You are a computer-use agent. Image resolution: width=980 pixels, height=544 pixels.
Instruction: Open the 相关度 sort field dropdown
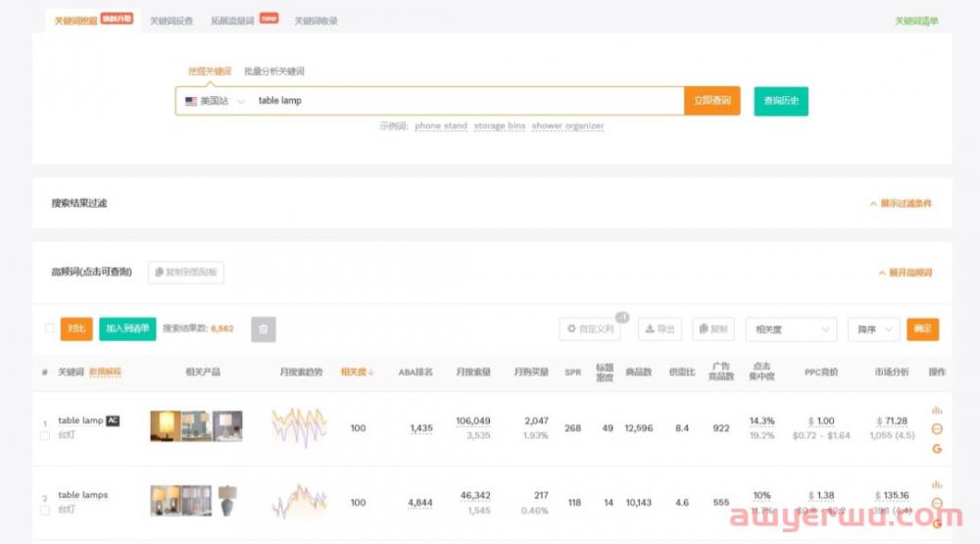791,329
